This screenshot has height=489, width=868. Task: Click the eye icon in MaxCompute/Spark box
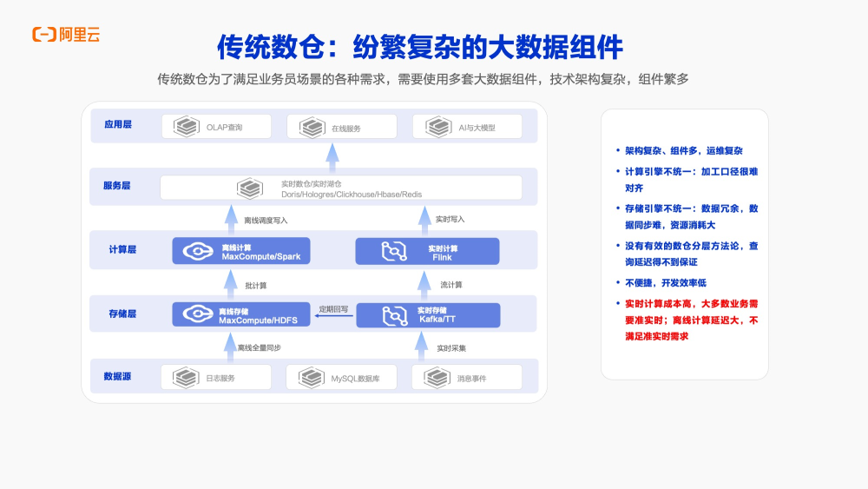198,251
